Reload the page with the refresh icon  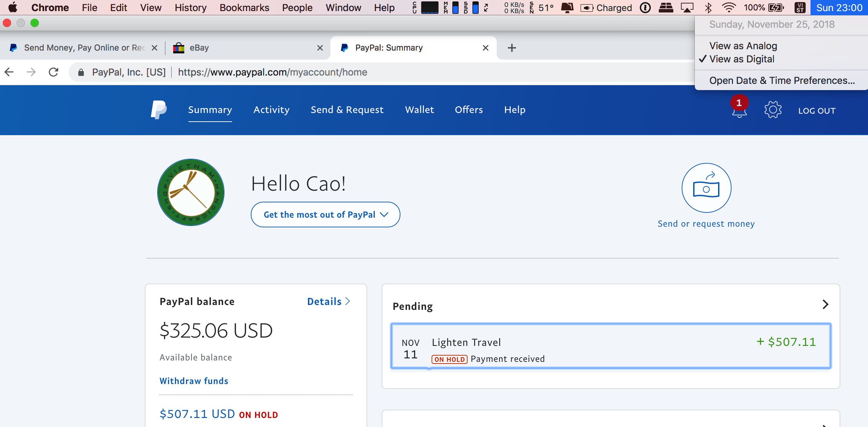53,72
